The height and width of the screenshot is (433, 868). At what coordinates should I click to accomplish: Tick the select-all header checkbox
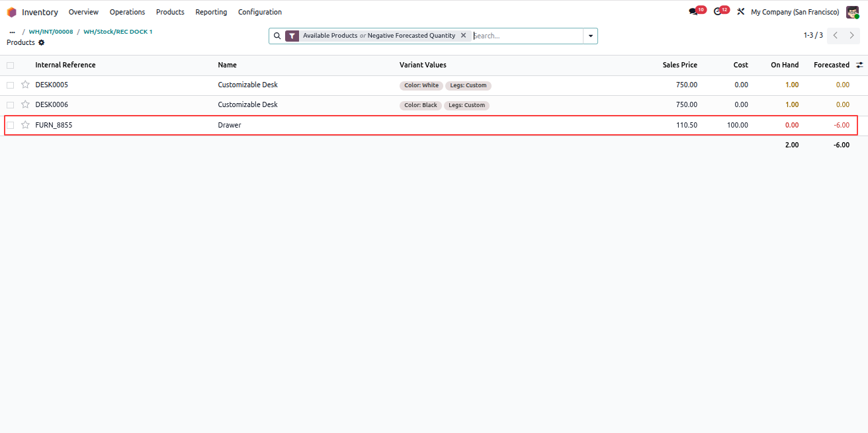[10, 65]
